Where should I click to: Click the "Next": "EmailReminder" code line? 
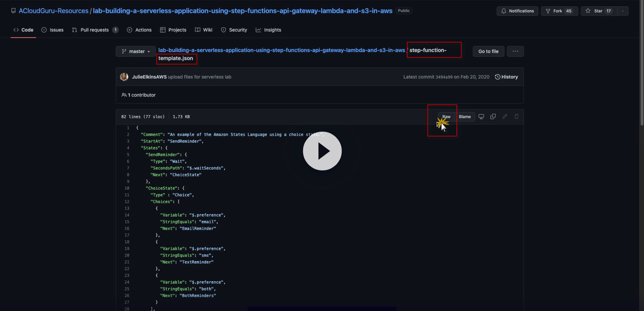[188, 229]
